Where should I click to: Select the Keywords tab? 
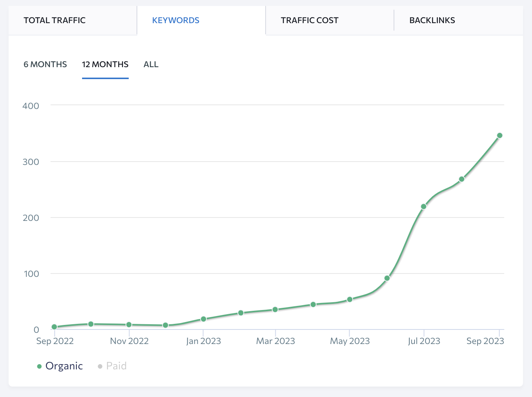click(176, 21)
